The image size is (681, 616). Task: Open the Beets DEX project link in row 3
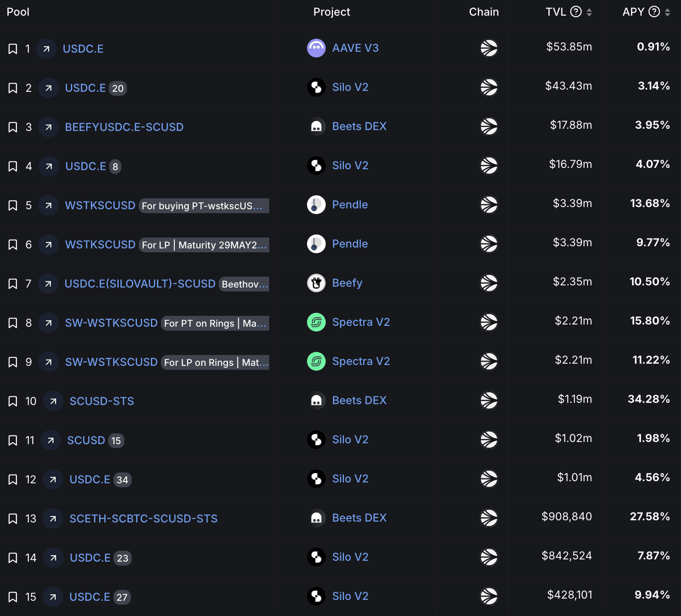(x=359, y=126)
